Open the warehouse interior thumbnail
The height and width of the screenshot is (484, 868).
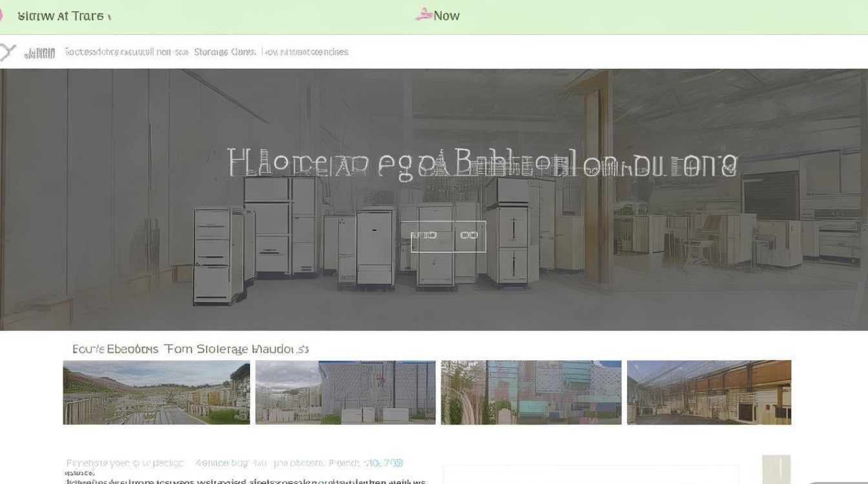709,392
